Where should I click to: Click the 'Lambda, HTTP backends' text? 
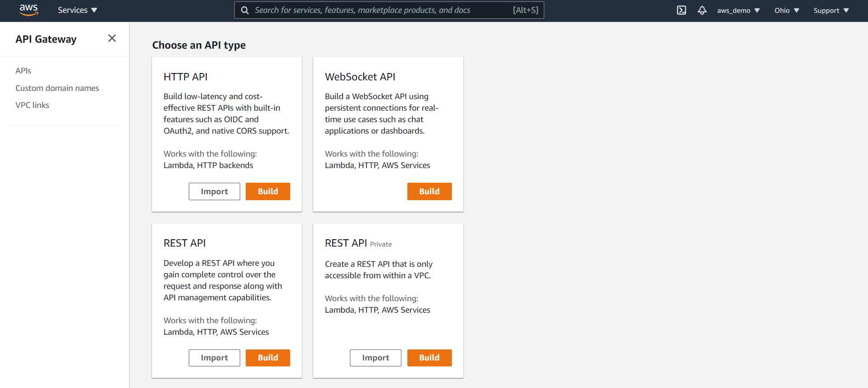pyautogui.click(x=209, y=165)
